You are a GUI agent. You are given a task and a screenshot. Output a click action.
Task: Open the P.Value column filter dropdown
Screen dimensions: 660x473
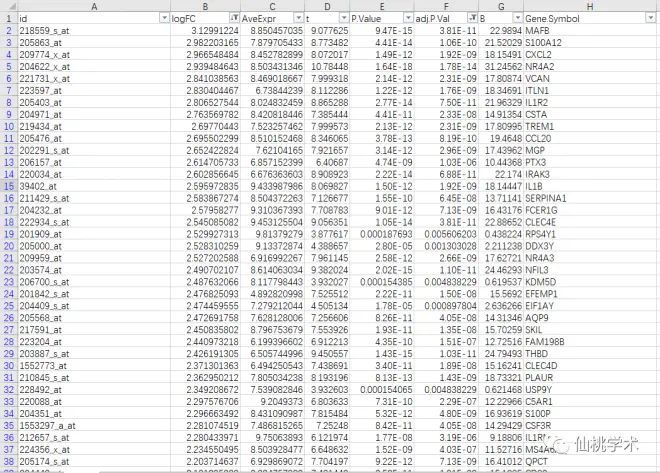408,18
